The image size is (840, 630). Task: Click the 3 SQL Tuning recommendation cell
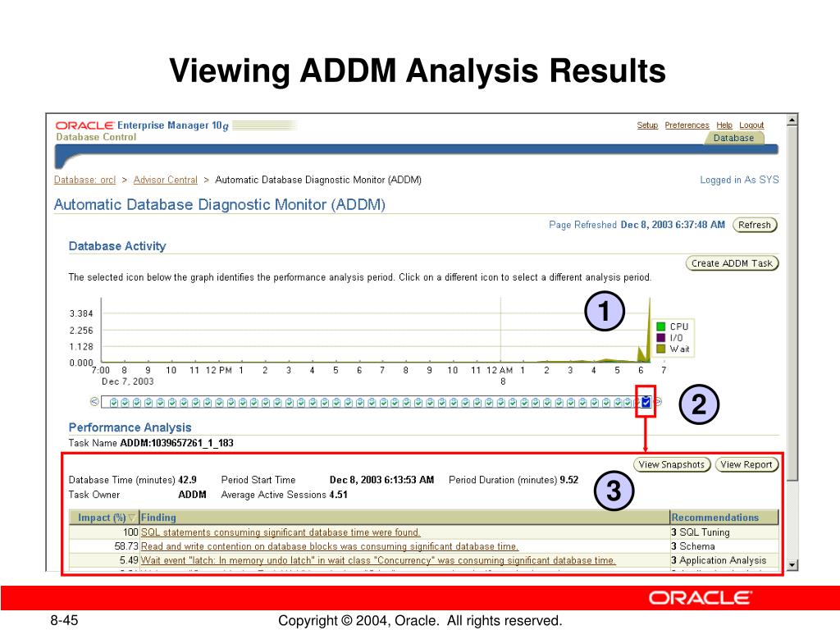(x=724, y=532)
